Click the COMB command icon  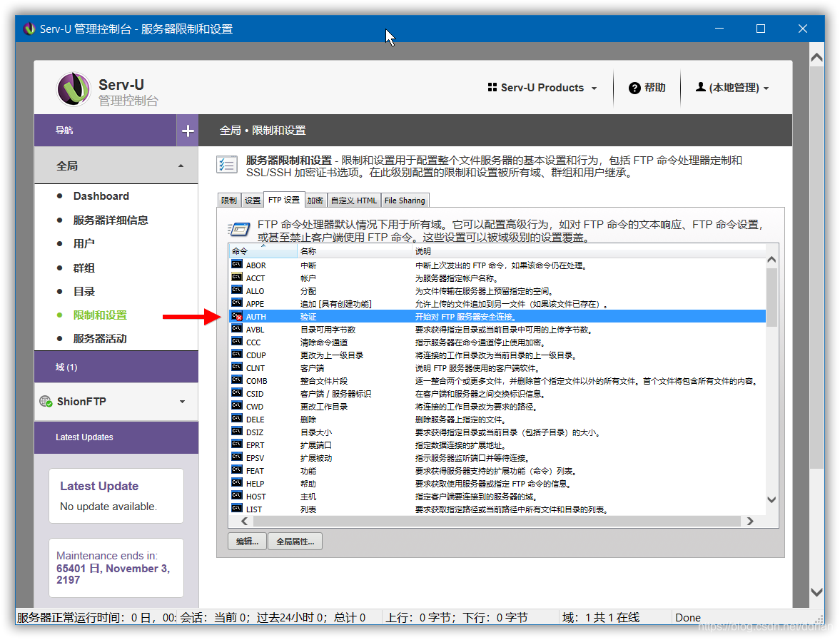point(237,380)
